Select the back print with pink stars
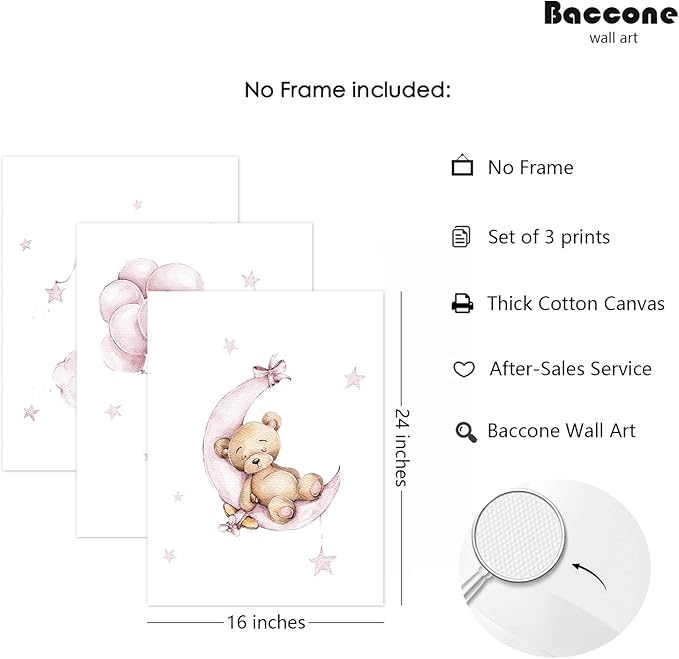Screen dimensions: 679x659 (x=38, y=300)
